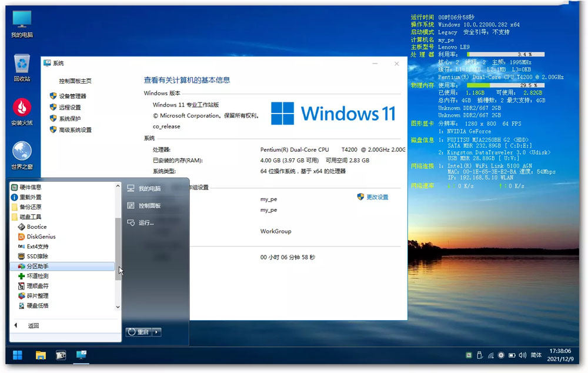588x373 pixels.
Task: Click '00 小时 06 分钟 58 秒' text
Action: [x=288, y=258]
